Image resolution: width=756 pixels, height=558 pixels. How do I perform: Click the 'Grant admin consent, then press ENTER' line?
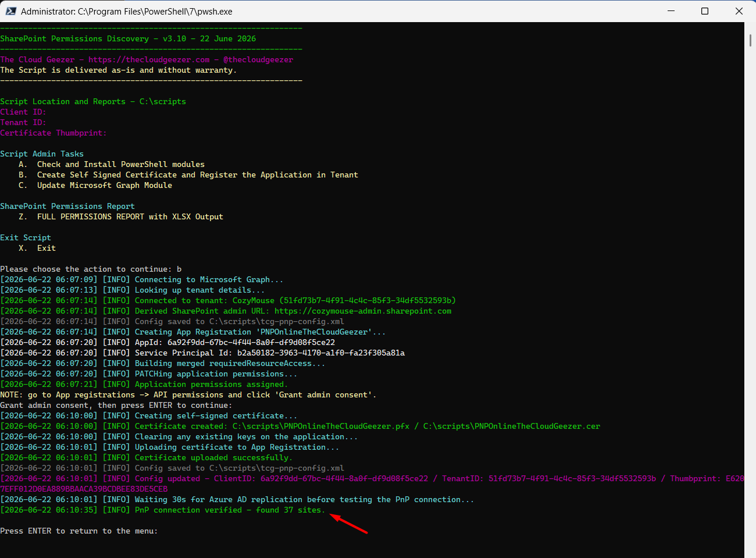coord(116,405)
